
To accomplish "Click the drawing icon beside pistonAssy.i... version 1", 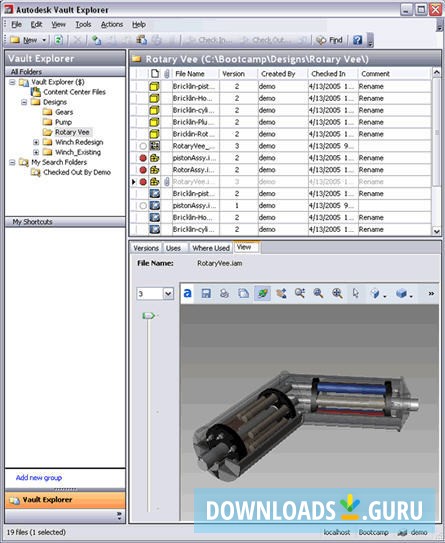I will tap(154, 205).
